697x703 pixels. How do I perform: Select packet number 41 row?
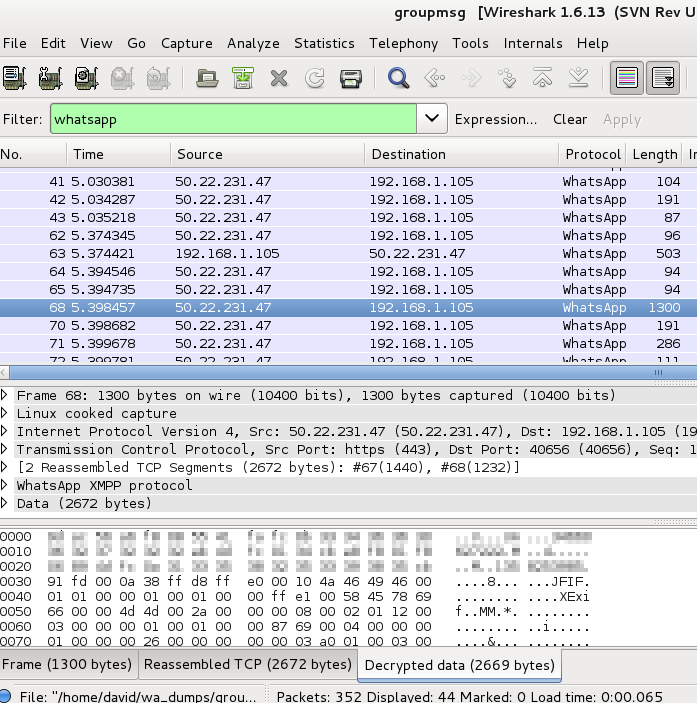point(348,181)
